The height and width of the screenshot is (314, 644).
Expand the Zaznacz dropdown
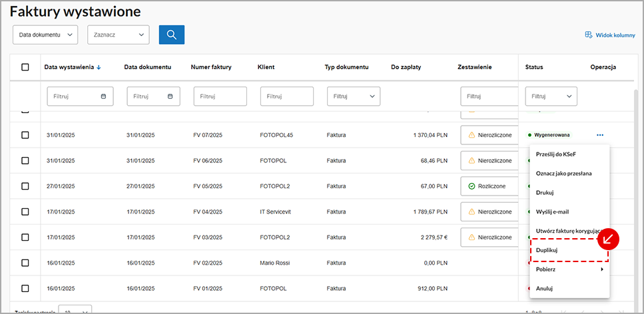(119, 35)
